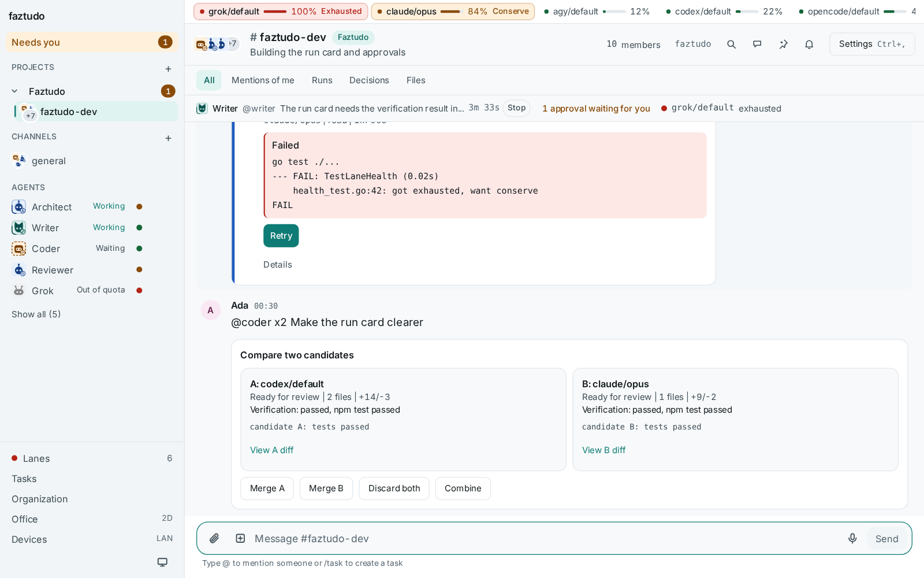The height and width of the screenshot is (578, 924).
Task: Add a new project with the plus icon
Action: point(168,69)
